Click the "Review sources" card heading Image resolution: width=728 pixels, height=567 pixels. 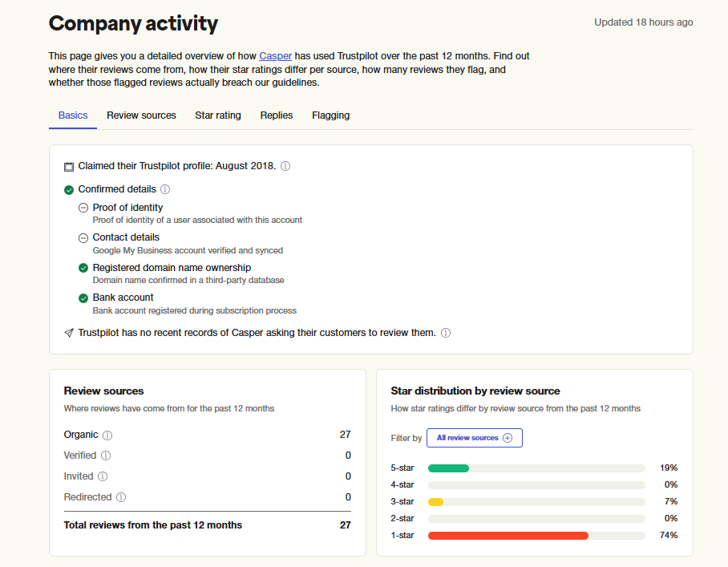(x=103, y=391)
